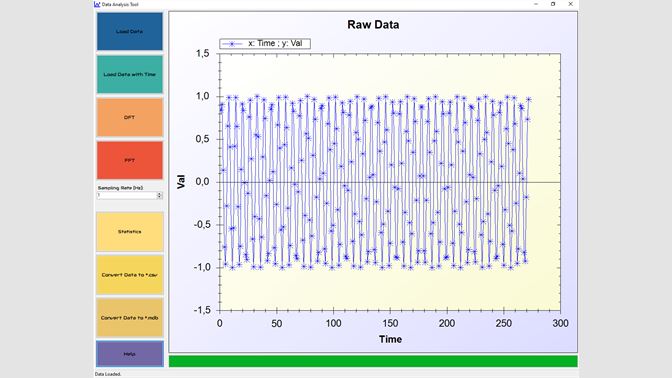672x378 pixels.
Task: Focus the Sampling Rate input field
Action: coord(126,195)
